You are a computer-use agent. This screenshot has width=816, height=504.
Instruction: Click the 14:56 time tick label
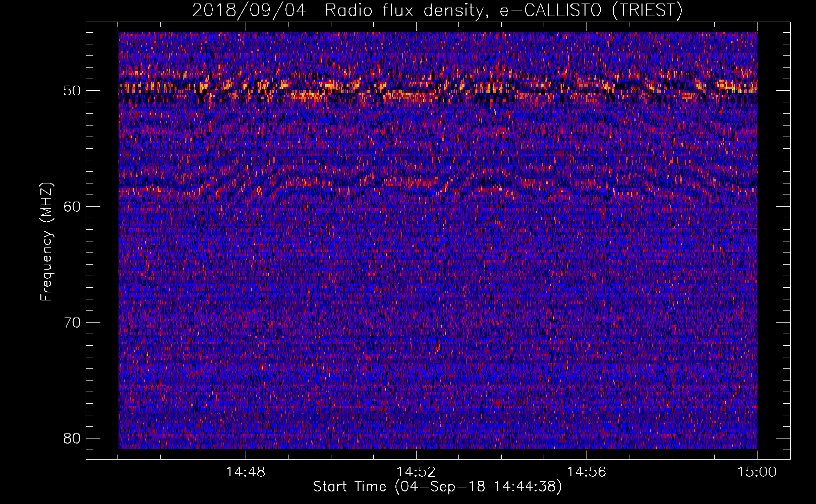tap(587, 472)
